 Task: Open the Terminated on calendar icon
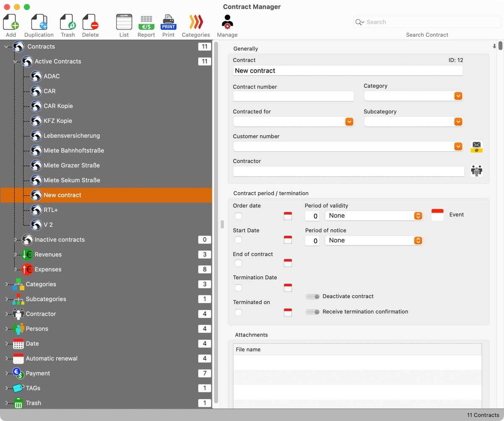tap(288, 312)
